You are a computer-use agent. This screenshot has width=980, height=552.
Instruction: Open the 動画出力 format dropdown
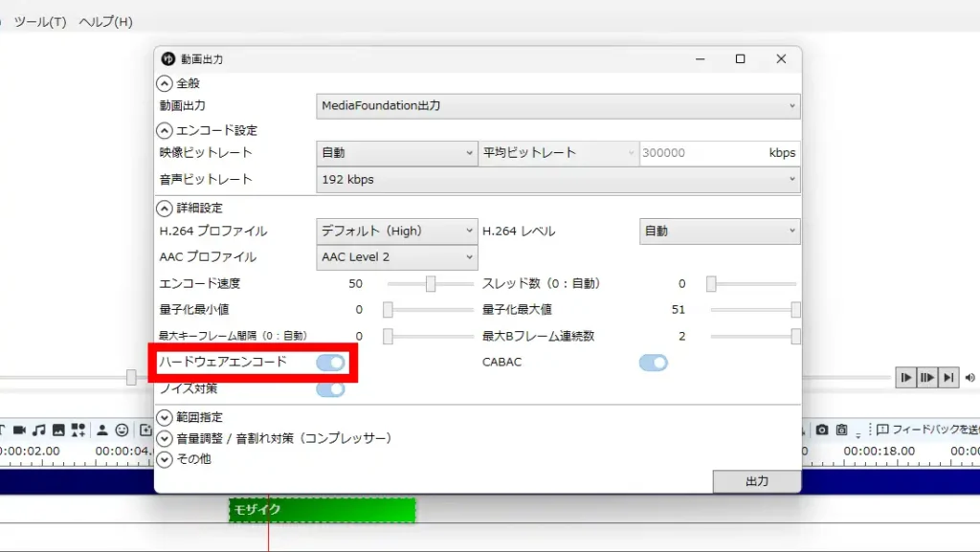(x=558, y=105)
